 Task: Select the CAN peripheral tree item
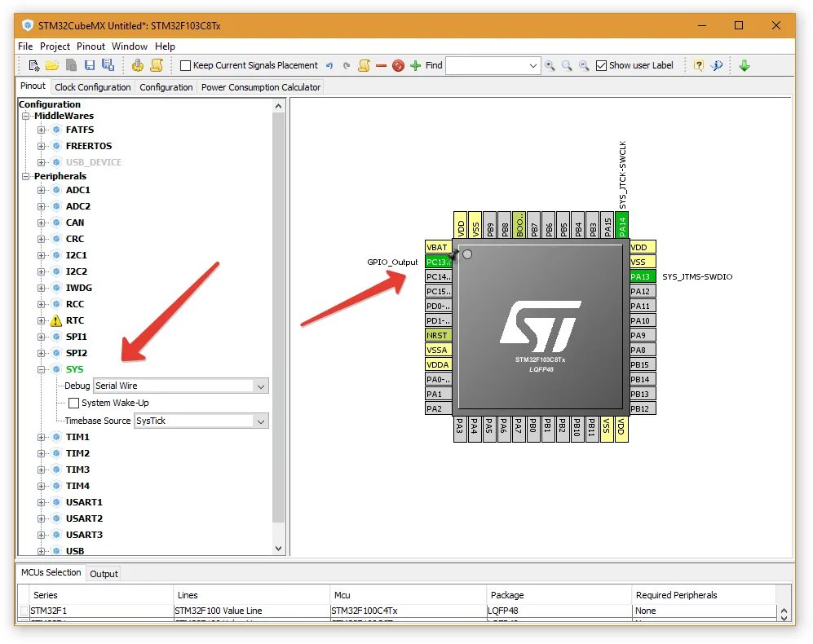pyautogui.click(x=75, y=223)
